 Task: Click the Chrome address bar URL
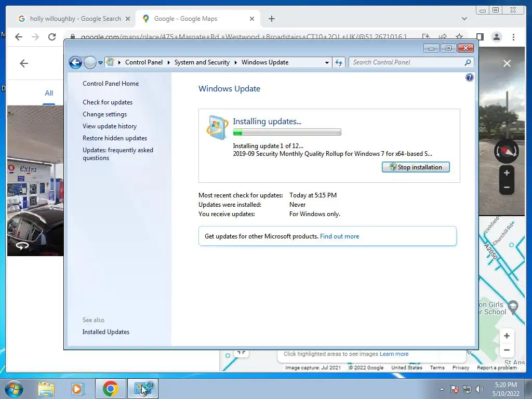[244, 37]
